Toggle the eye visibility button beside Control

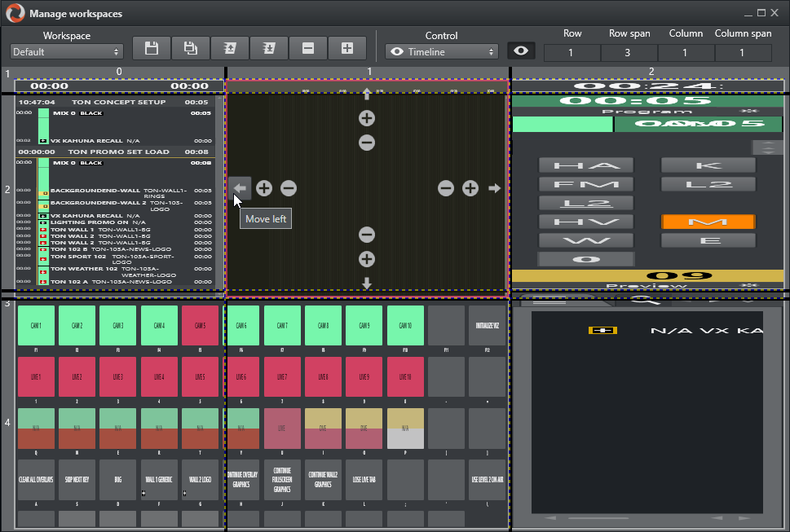point(521,51)
